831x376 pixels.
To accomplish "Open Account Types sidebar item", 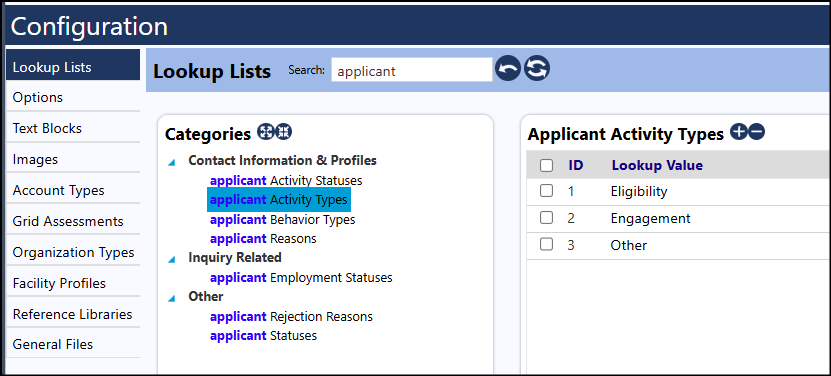I will pyautogui.click(x=73, y=190).
